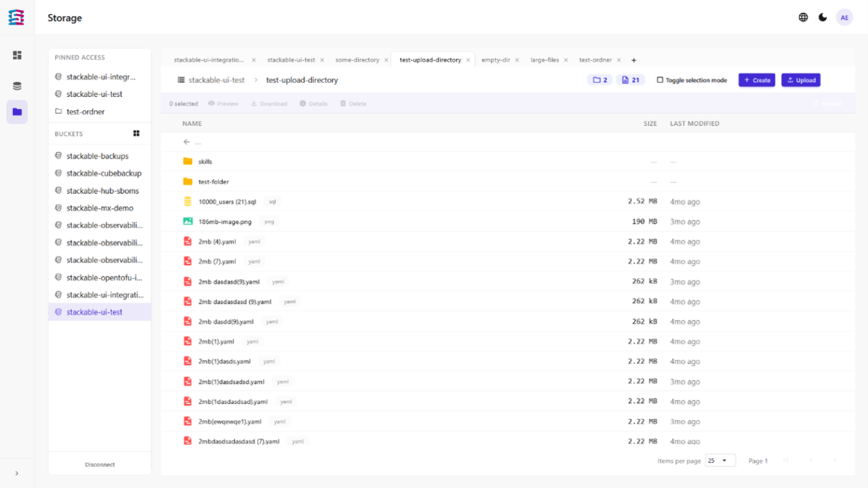Open the Items per page dropdown

721,461
